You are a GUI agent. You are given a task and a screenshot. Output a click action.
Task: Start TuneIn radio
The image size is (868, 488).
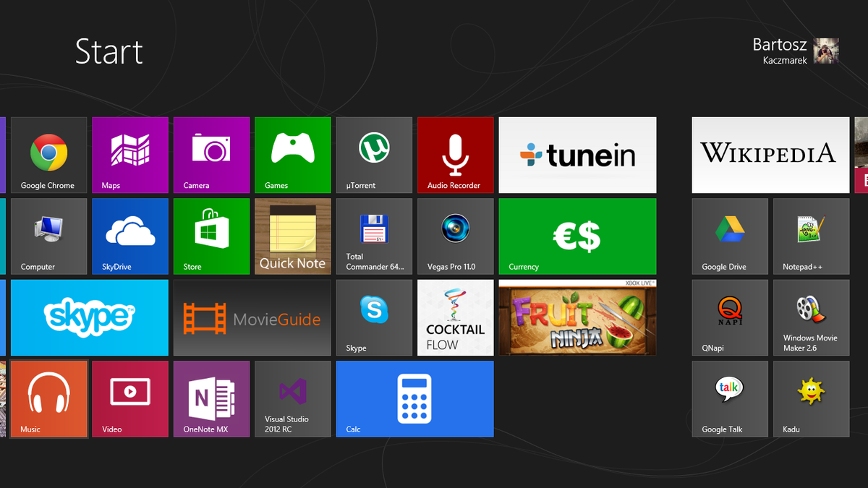tap(576, 155)
